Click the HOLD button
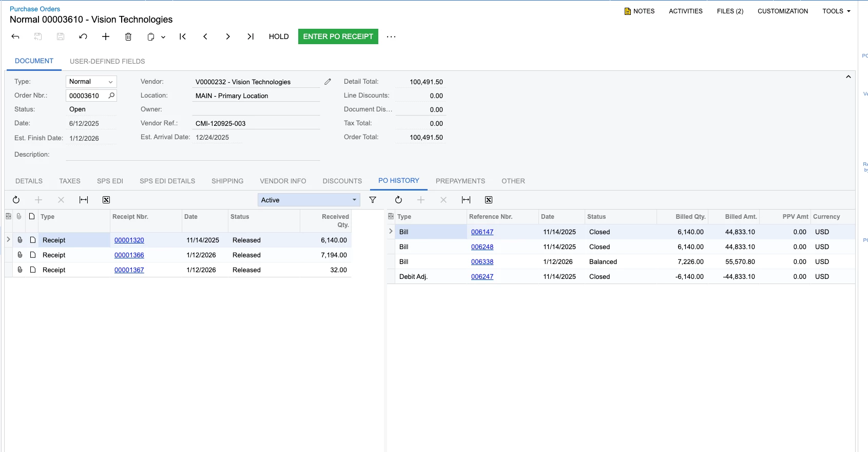868x452 pixels. (279, 36)
